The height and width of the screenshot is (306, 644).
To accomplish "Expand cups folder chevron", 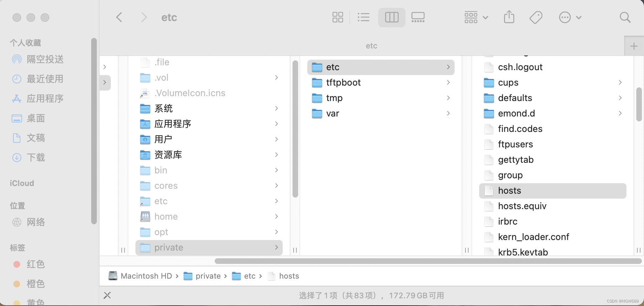I will (620, 82).
